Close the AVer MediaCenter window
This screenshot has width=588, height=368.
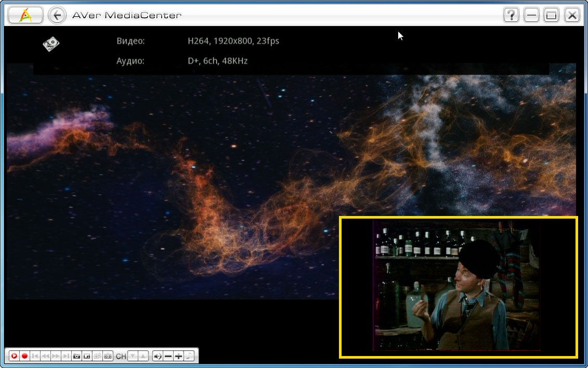coord(572,16)
